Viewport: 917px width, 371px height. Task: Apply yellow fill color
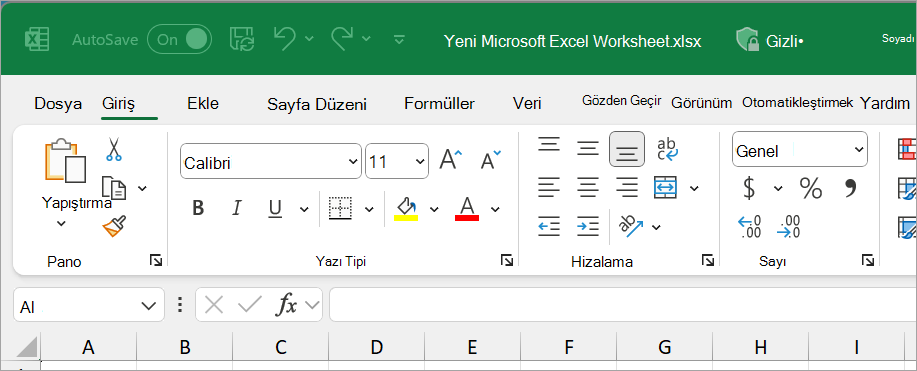pyautogui.click(x=406, y=208)
